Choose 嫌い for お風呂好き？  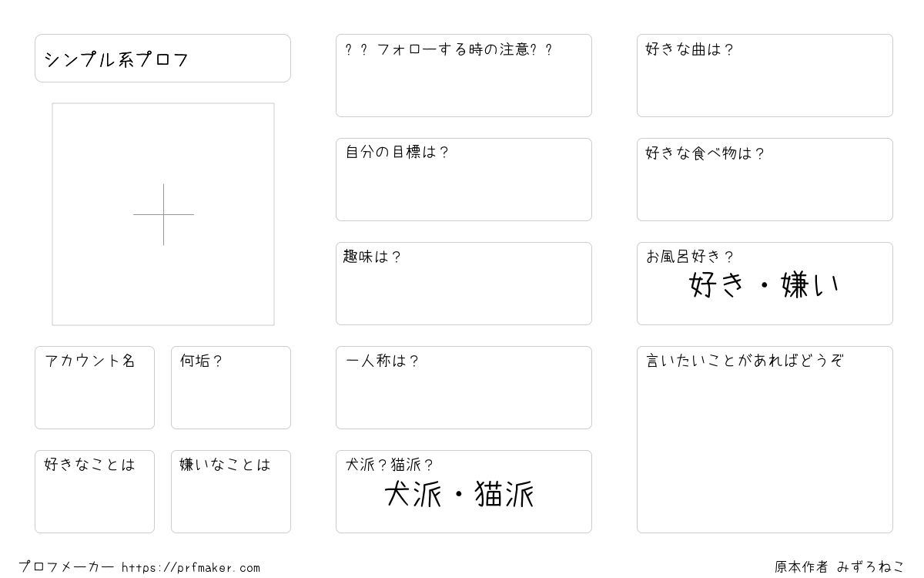[810, 285]
